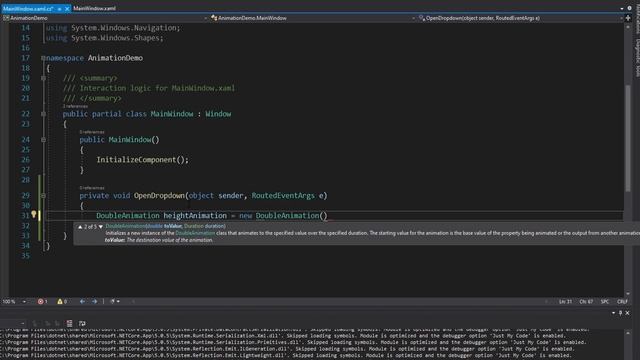Viewport: 640px width, 360px height.
Task: Click RoutedEventArgs type on line 29
Action: click(x=283, y=196)
